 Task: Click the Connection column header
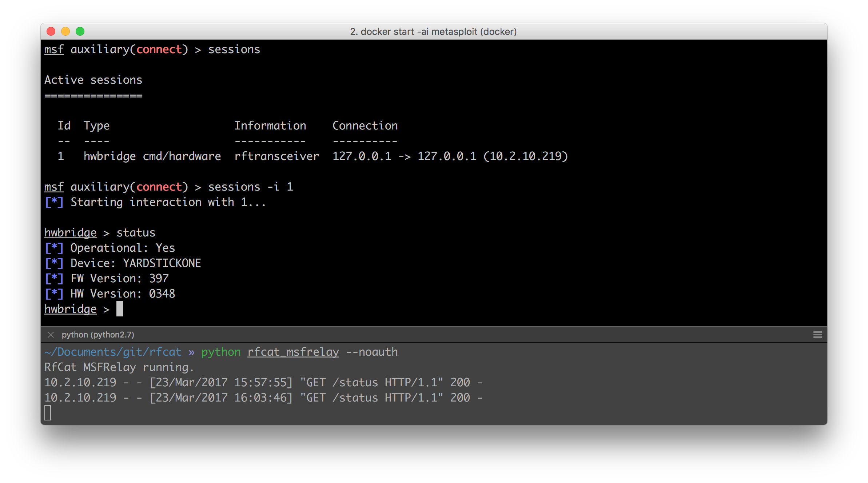coord(365,126)
